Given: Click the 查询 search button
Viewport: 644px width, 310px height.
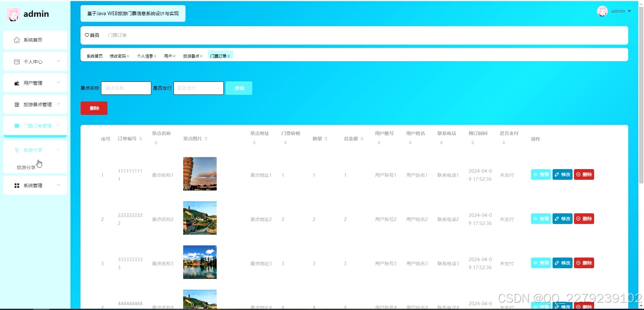Looking at the screenshot, I should tap(239, 88).
